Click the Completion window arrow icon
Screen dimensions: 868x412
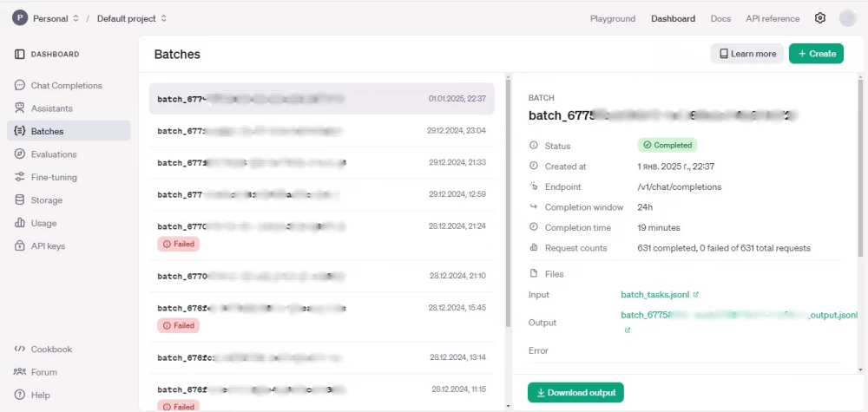coord(534,206)
